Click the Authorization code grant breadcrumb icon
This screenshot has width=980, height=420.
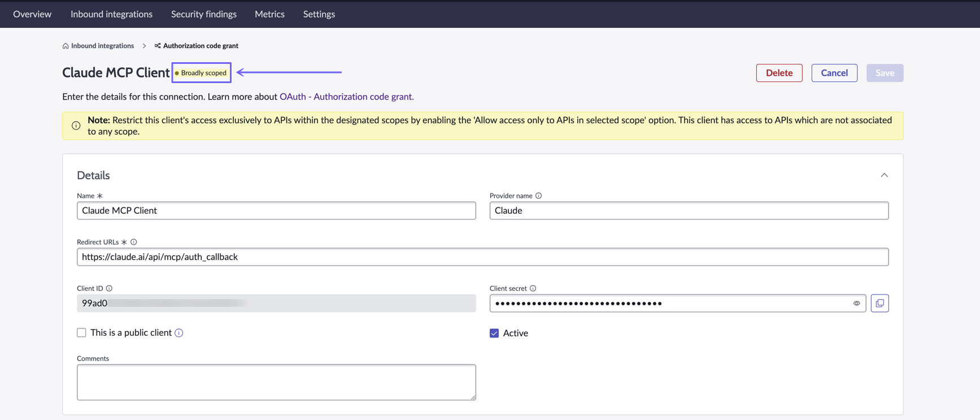158,46
